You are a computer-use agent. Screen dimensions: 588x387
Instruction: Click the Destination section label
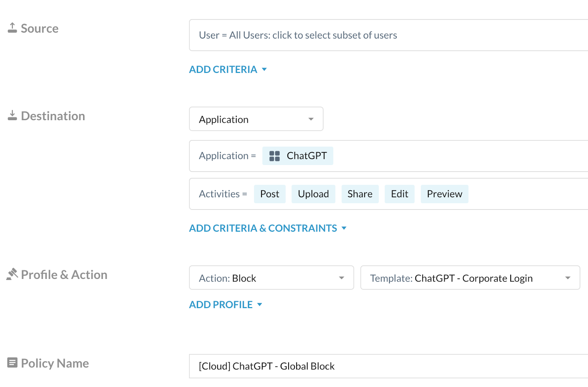pyautogui.click(x=53, y=116)
